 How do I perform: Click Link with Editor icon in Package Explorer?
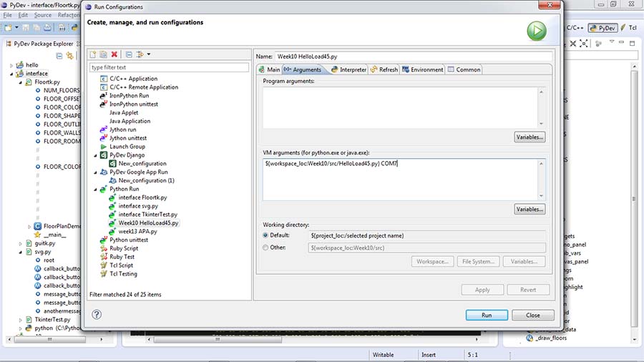(x=70, y=56)
